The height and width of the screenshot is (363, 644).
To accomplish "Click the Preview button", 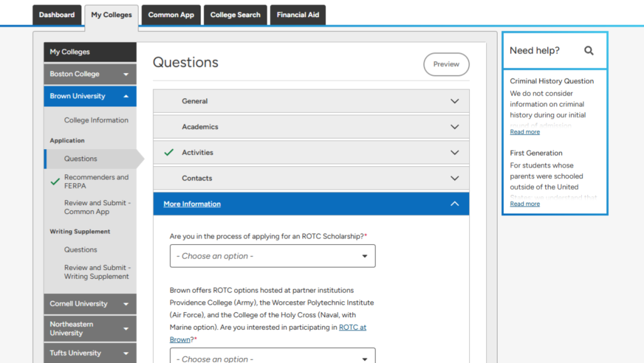I will coord(446,64).
